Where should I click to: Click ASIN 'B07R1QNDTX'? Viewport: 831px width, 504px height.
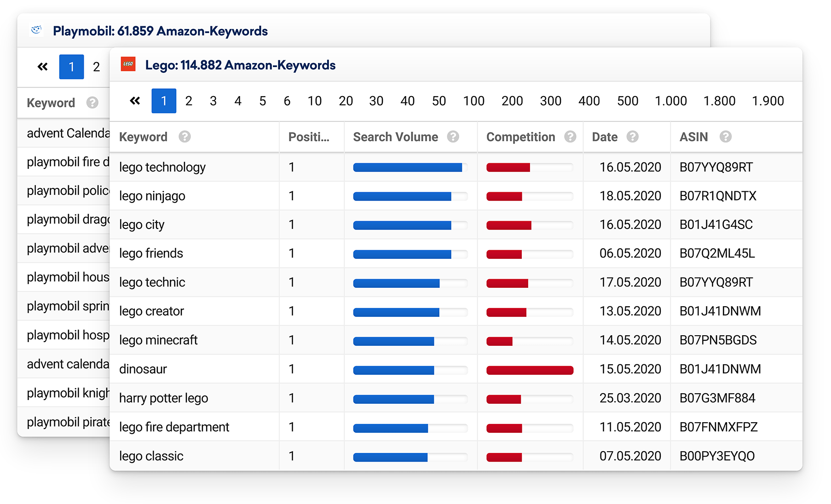pyautogui.click(x=718, y=196)
